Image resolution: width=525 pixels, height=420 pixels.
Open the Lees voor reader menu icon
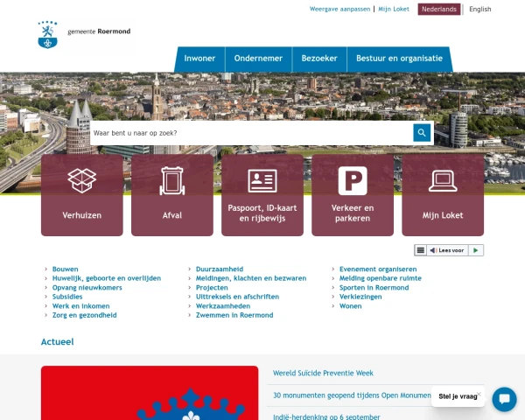pos(421,250)
